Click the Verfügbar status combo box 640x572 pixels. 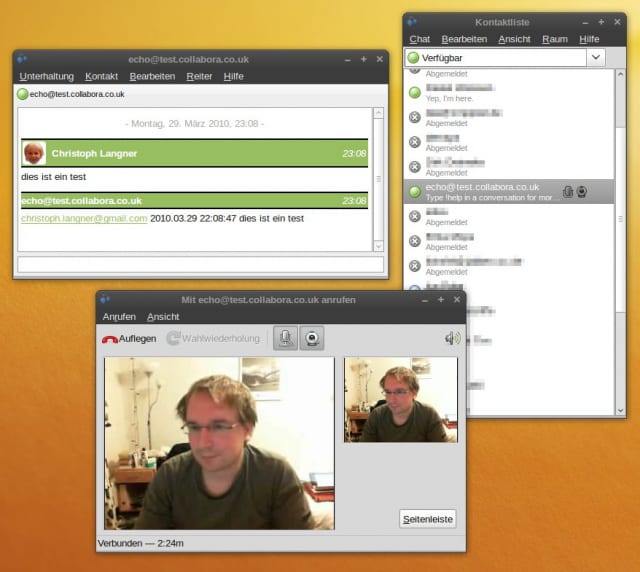click(505, 58)
